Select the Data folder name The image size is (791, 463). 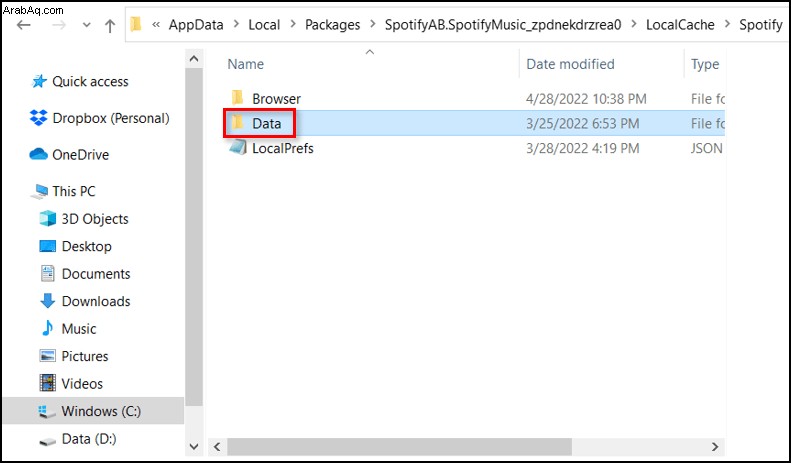[x=266, y=124]
